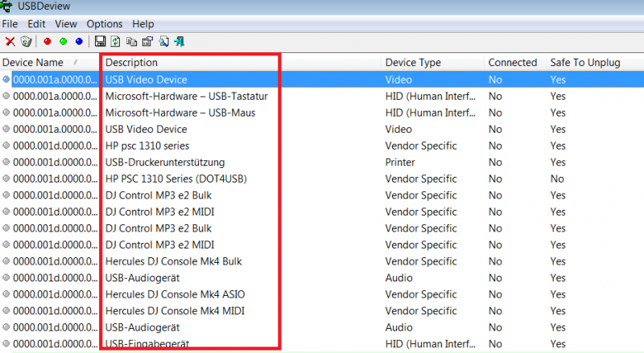
Task: Click the red X uninstall toolbar icon
Action: [x=10, y=41]
